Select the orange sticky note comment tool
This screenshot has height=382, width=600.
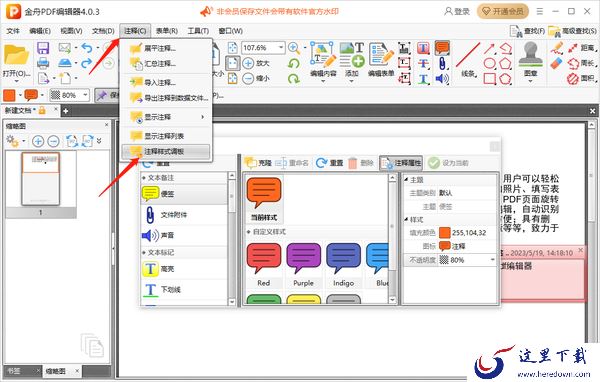[x=442, y=48]
